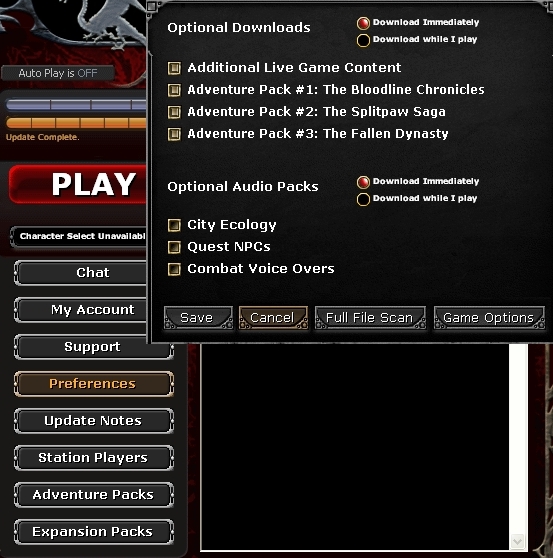The image size is (553, 558).
Task: Check the Quest NPCs audio pack
Action: pos(174,247)
